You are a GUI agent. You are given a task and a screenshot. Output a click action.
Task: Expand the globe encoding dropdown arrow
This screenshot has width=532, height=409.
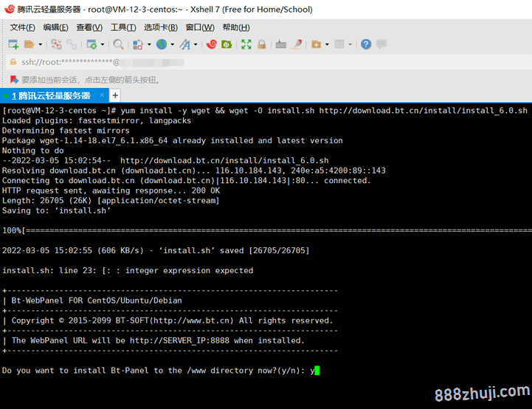click(173, 44)
